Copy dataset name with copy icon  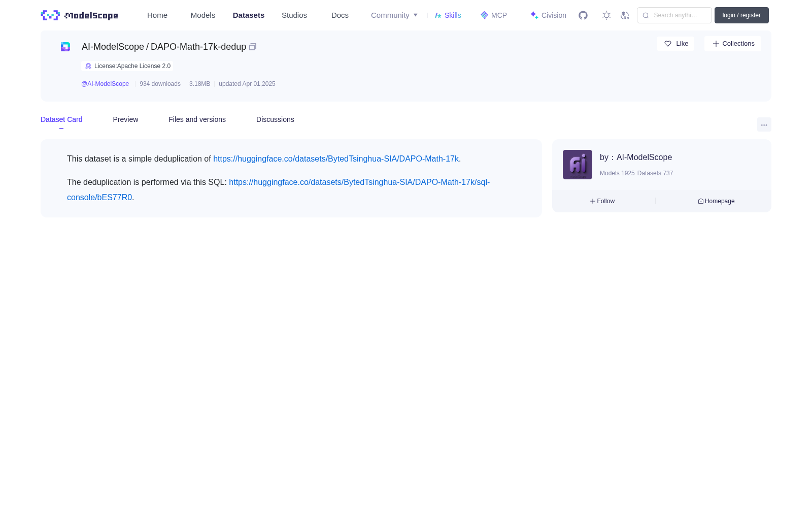click(253, 47)
